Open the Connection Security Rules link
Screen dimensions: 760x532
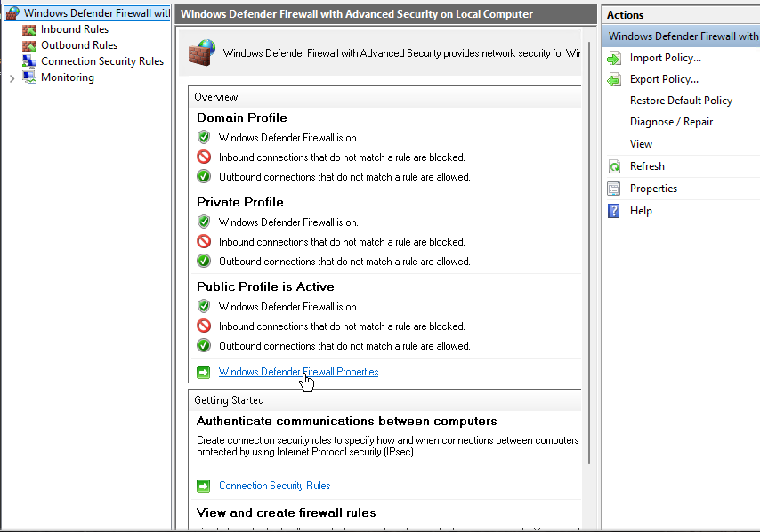click(275, 486)
